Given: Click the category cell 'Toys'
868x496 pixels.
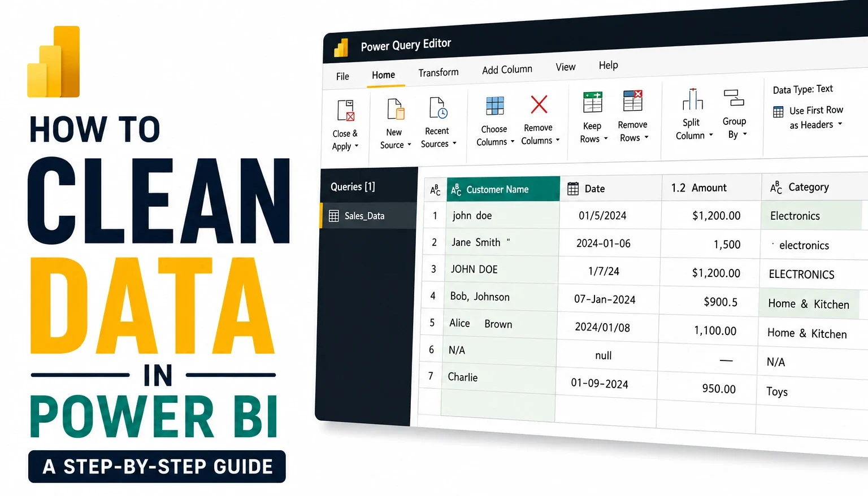Looking at the screenshot, I should pyautogui.click(x=812, y=392).
